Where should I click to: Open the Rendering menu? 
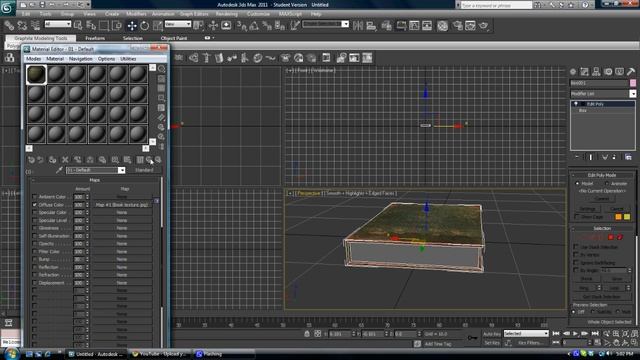pos(227,14)
